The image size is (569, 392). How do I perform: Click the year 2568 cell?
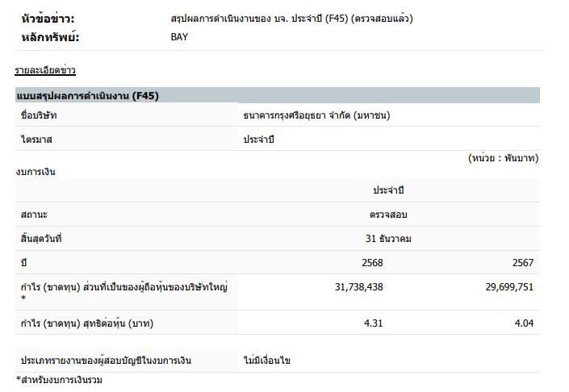(x=372, y=262)
